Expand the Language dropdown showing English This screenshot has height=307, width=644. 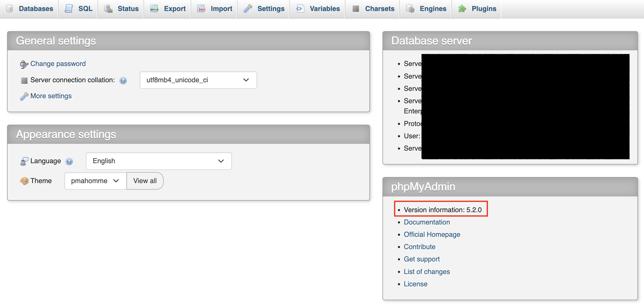pyautogui.click(x=159, y=161)
